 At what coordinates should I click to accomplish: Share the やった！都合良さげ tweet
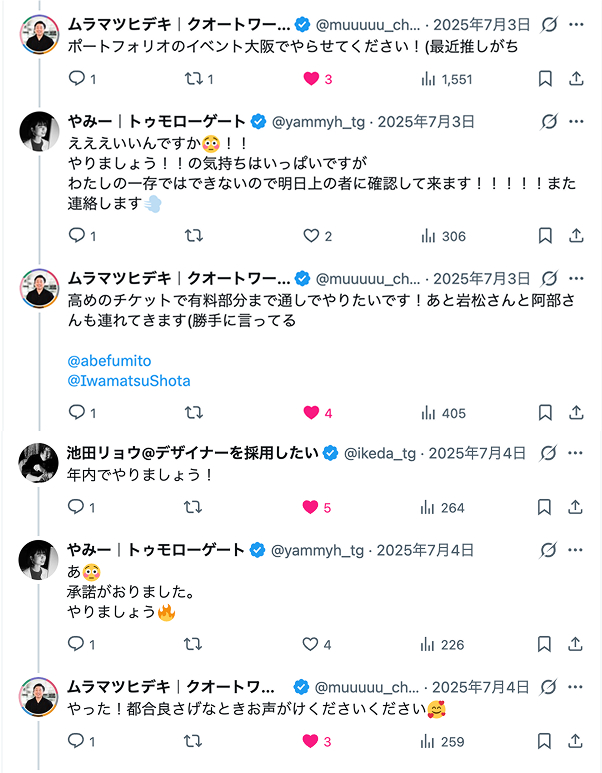(576, 741)
